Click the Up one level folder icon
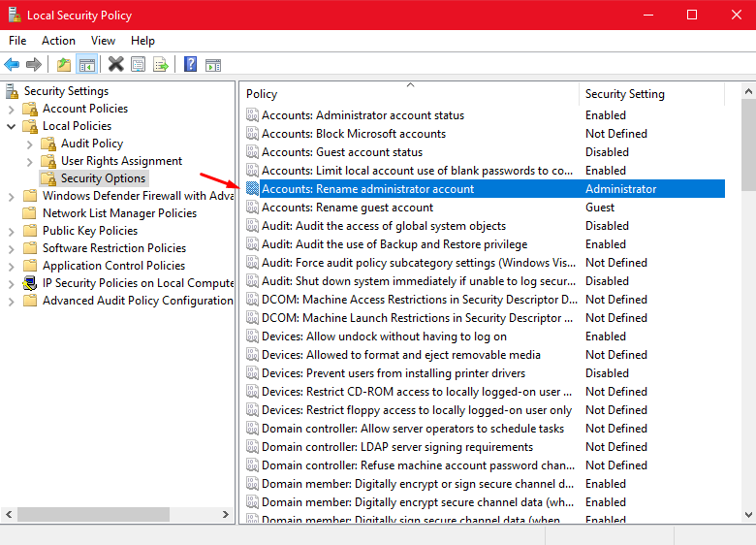The height and width of the screenshot is (545, 756). pyautogui.click(x=64, y=64)
